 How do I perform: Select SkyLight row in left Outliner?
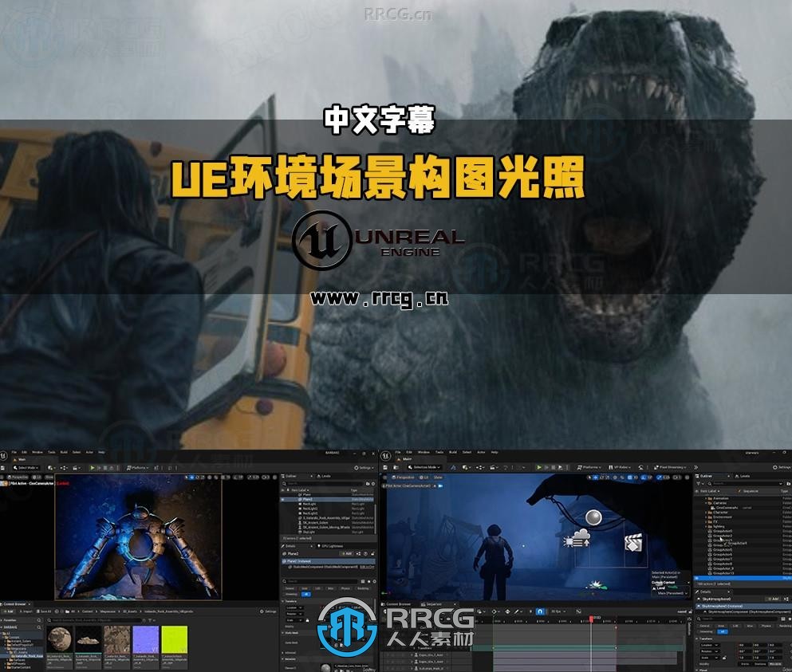(329, 532)
